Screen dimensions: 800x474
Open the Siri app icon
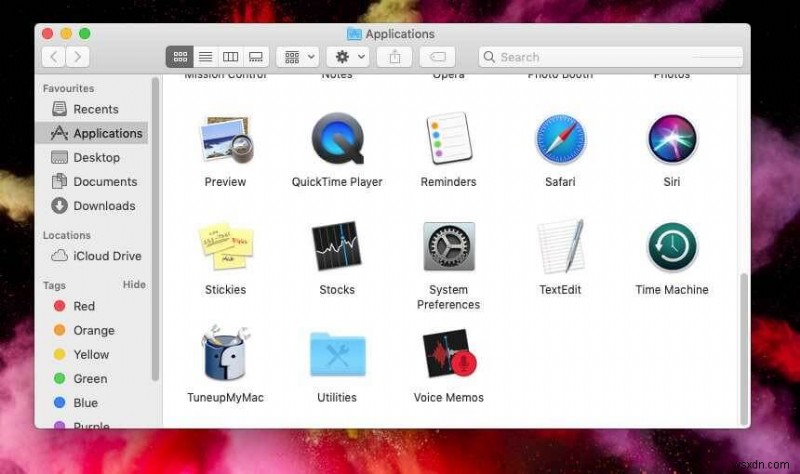[x=672, y=139]
